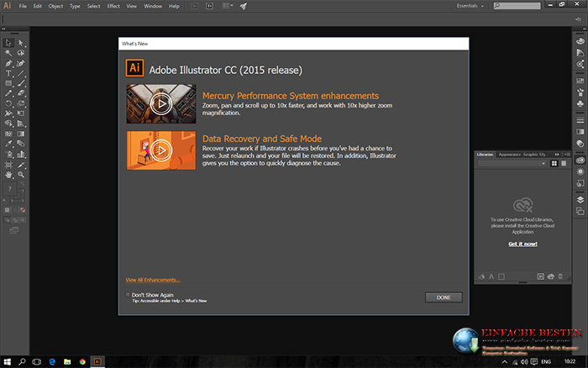This screenshot has height=368, width=588.
Task: Open the Creative Cloud Libraries dock icon
Action: [580, 160]
